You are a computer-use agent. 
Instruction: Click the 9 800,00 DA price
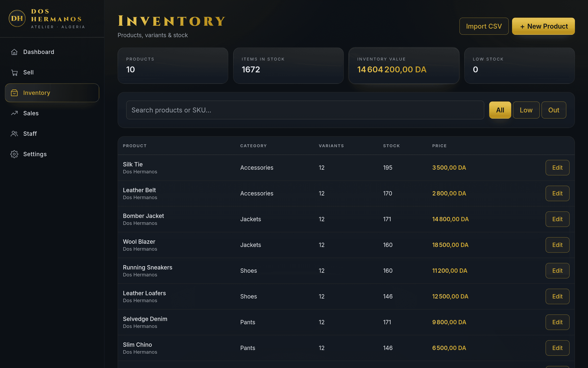pyautogui.click(x=449, y=322)
